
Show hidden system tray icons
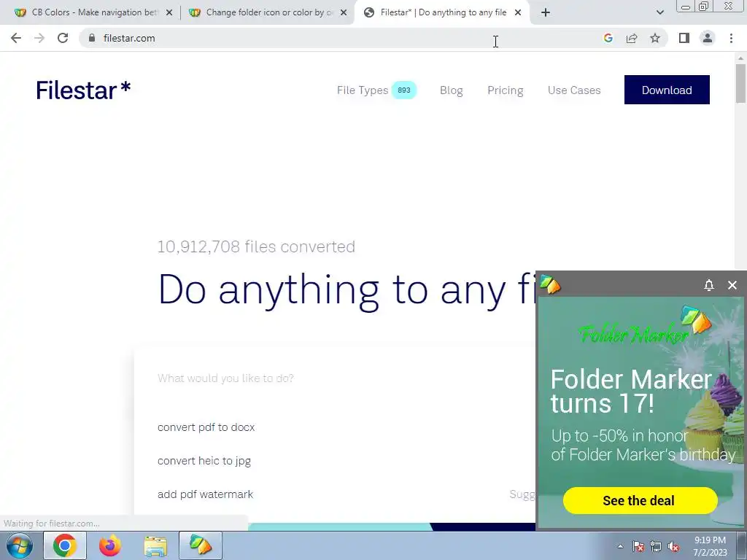click(x=620, y=546)
